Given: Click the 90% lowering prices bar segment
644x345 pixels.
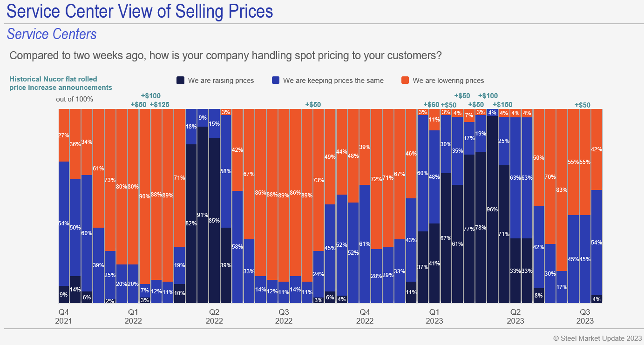Looking at the screenshot, I should click(x=144, y=196).
